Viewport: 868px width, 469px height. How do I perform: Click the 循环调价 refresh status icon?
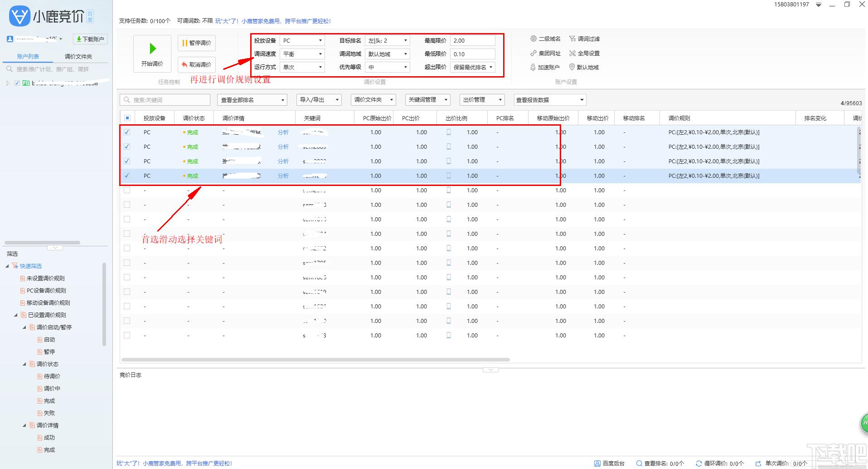(x=699, y=464)
